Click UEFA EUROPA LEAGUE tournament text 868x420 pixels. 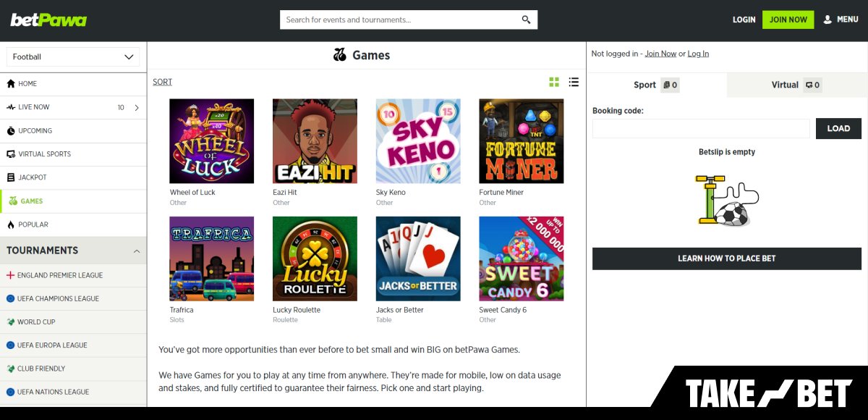pyautogui.click(x=52, y=345)
